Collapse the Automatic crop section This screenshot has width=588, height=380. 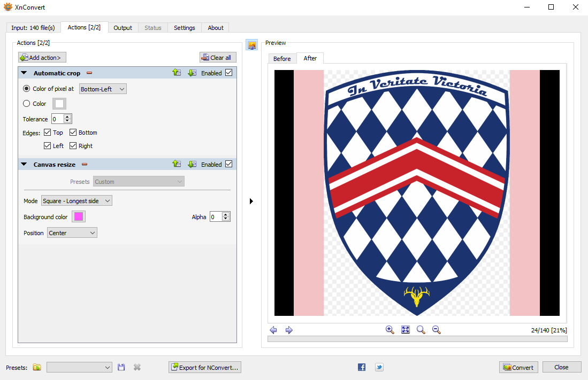pyautogui.click(x=24, y=73)
